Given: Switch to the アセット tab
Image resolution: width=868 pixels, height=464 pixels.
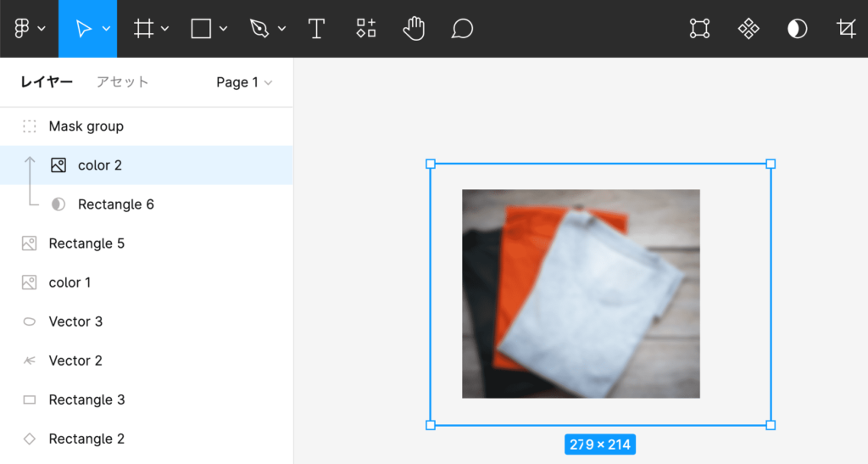Looking at the screenshot, I should click(x=122, y=82).
